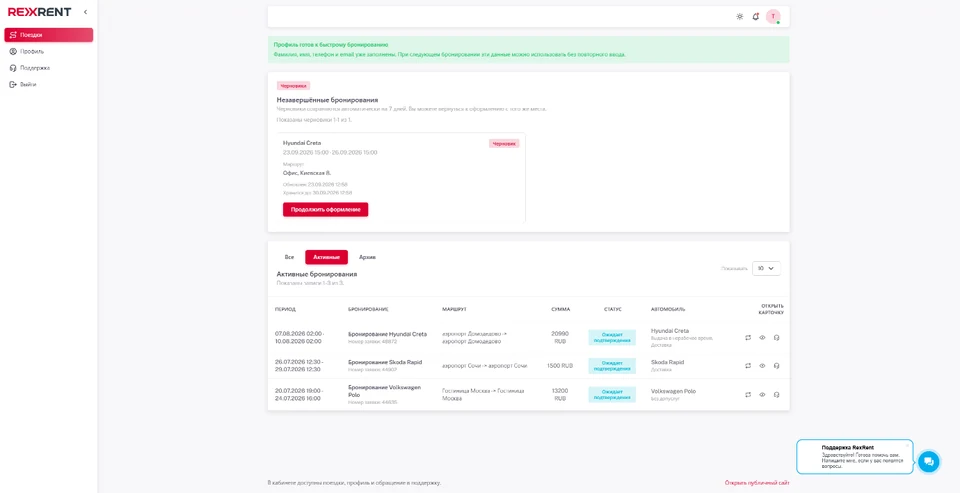Click the Бронирование column header
960x493 pixels.
pos(368,309)
